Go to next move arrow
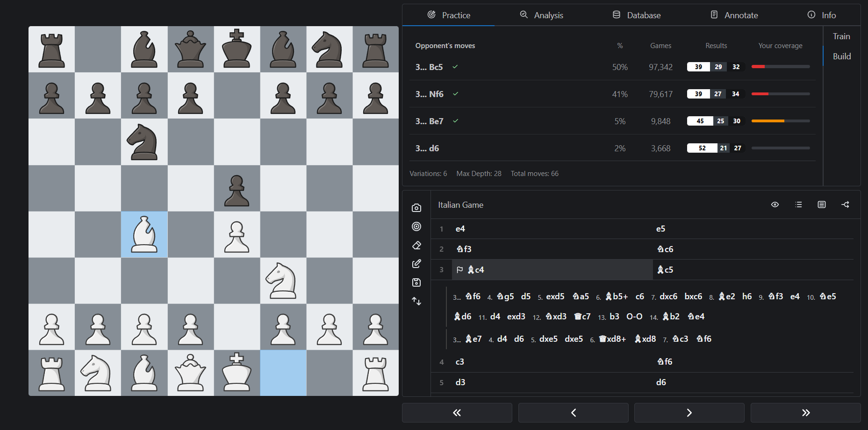 point(689,413)
